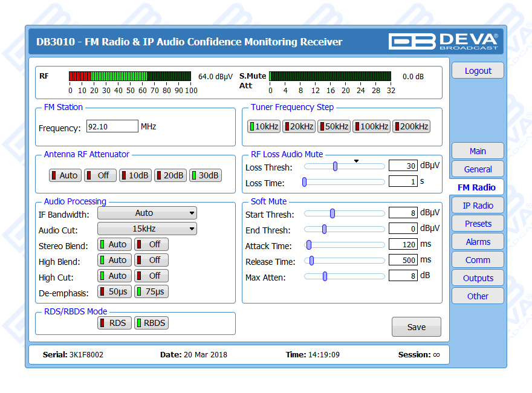The width and height of the screenshot is (532, 393).
Task: Select 50µs de-emphasis
Action: [x=113, y=291]
